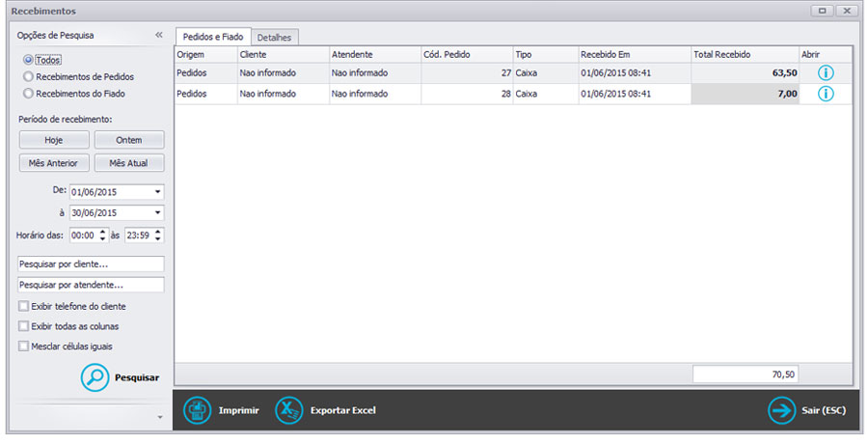868x444 pixels.
Task: Open info icon for pedido 28
Action: [x=827, y=94]
